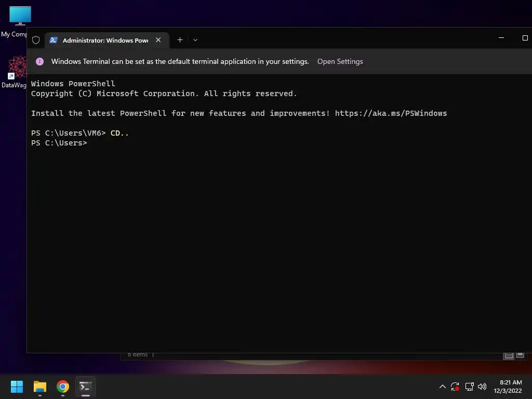The image size is (532, 399).
Task: Click the sync status tray icon
Action: (x=455, y=387)
